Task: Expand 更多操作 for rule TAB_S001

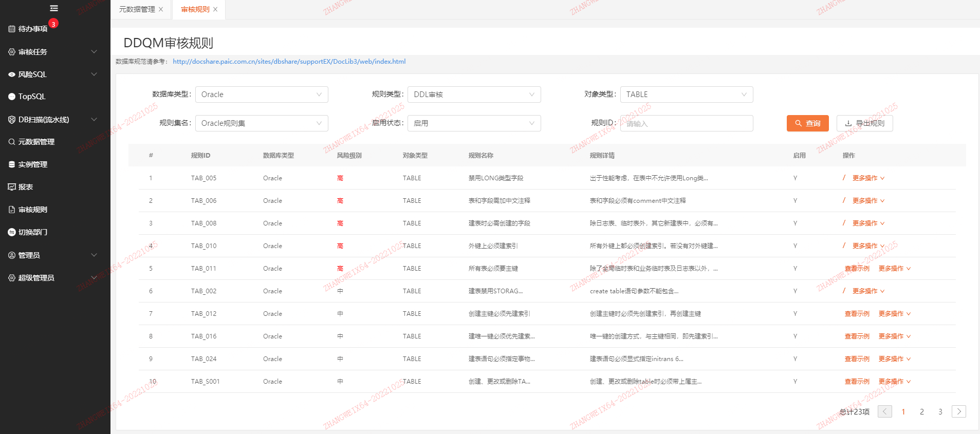Action: 895,382
